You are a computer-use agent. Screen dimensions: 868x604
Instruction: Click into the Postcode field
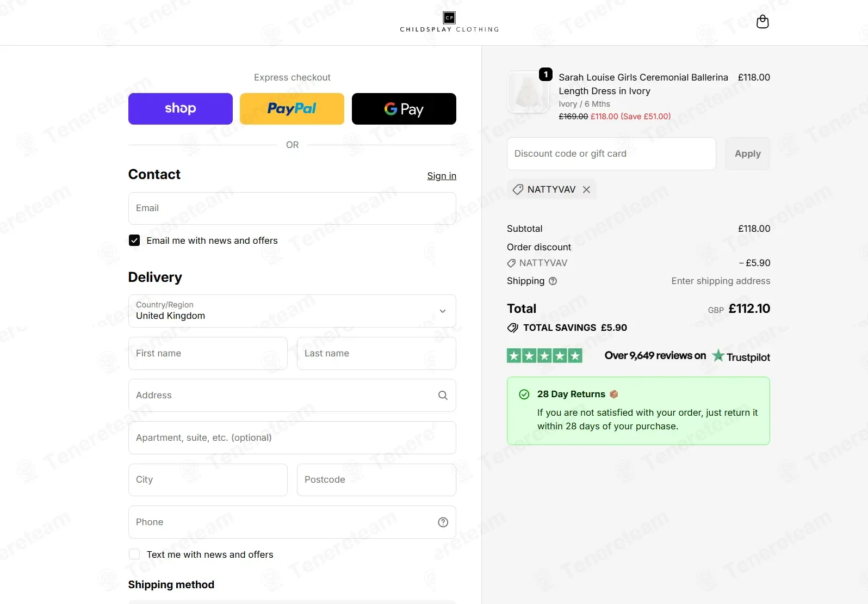[x=376, y=480]
